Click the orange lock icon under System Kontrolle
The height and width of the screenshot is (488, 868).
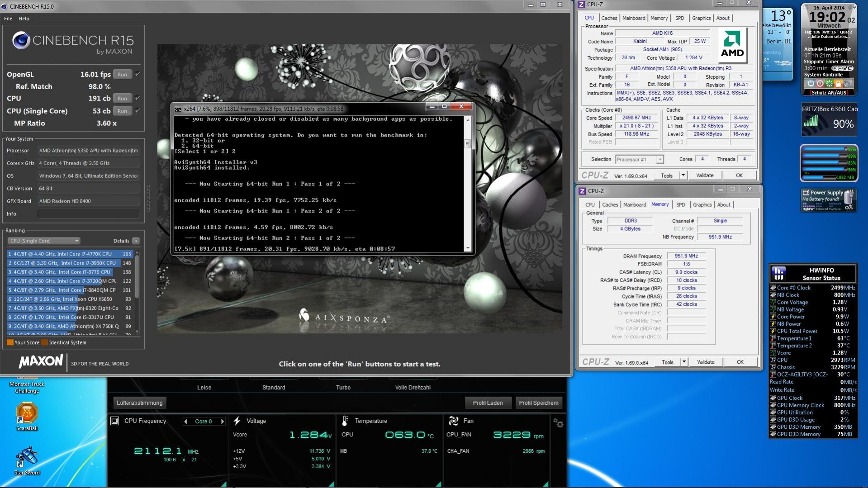pos(838,83)
